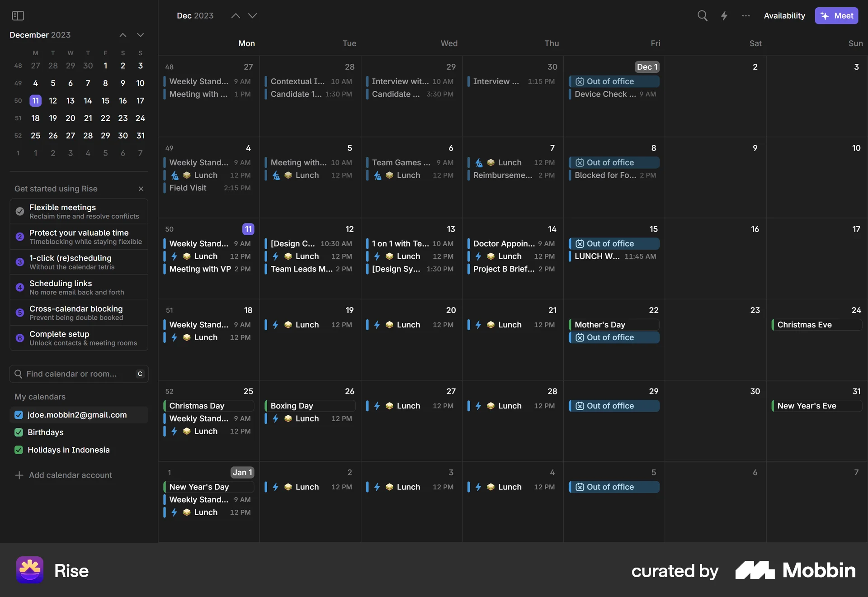Collapse the left sidebar panel
Image resolution: width=868 pixels, height=597 pixels.
pos(18,15)
